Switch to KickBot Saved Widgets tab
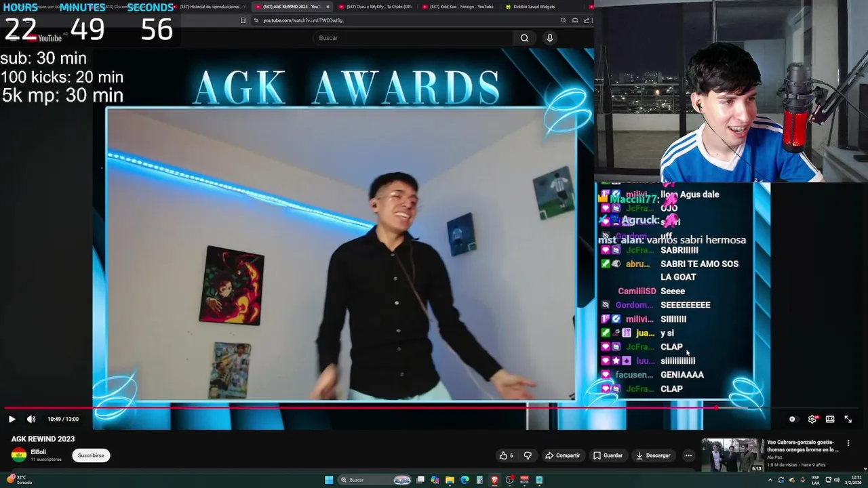 pyautogui.click(x=532, y=7)
